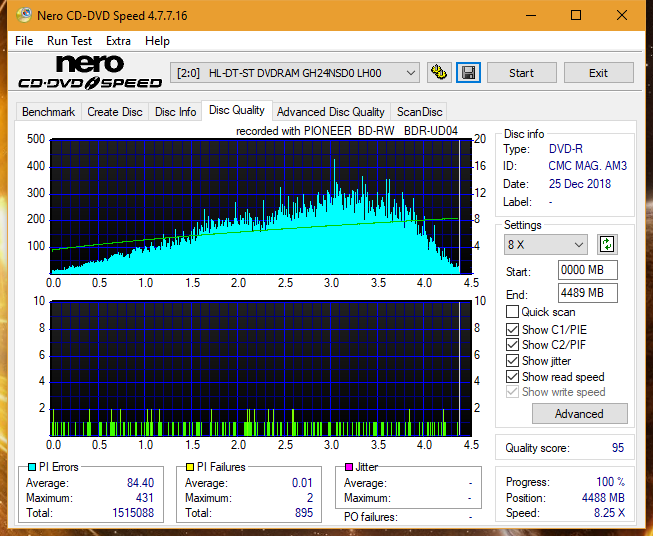Click the magenta Jitter color swatch
The image size is (653, 536).
[349, 467]
